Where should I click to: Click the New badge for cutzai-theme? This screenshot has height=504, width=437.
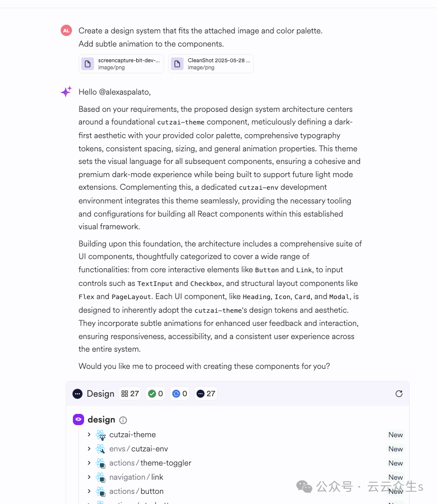pyautogui.click(x=395, y=435)
